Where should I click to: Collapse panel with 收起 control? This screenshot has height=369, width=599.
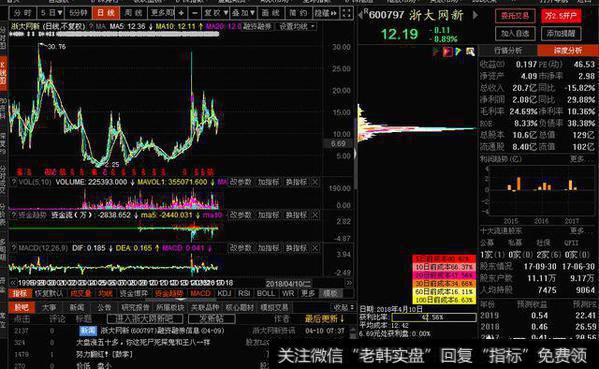[343, 308]
